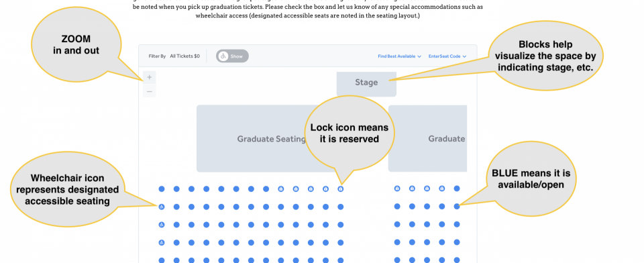Click the zoom out minus button
Screen dimensions: 644x263
(150, 91)
